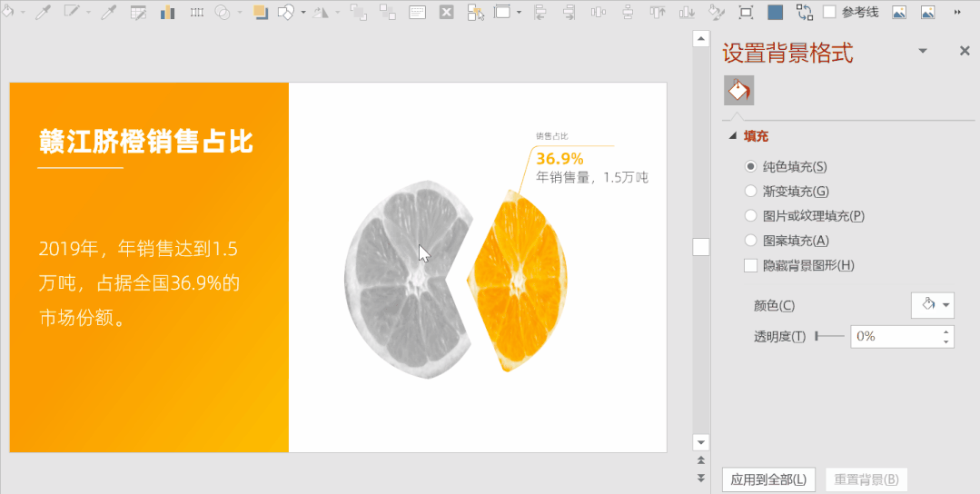
Task: Click the merge shapes overlapping circles icon
Action: [x=223, y=12]
